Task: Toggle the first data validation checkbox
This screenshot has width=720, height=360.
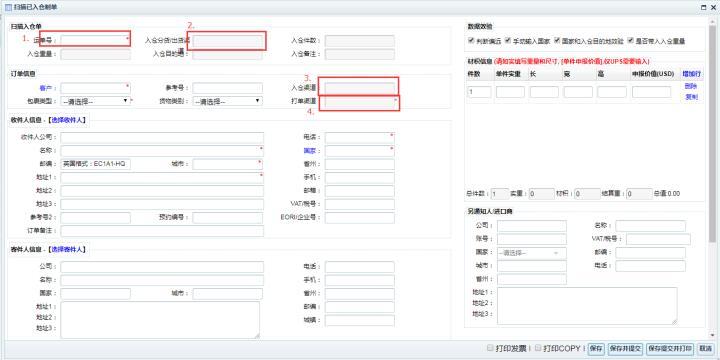Action: click(x=471, y=40)
